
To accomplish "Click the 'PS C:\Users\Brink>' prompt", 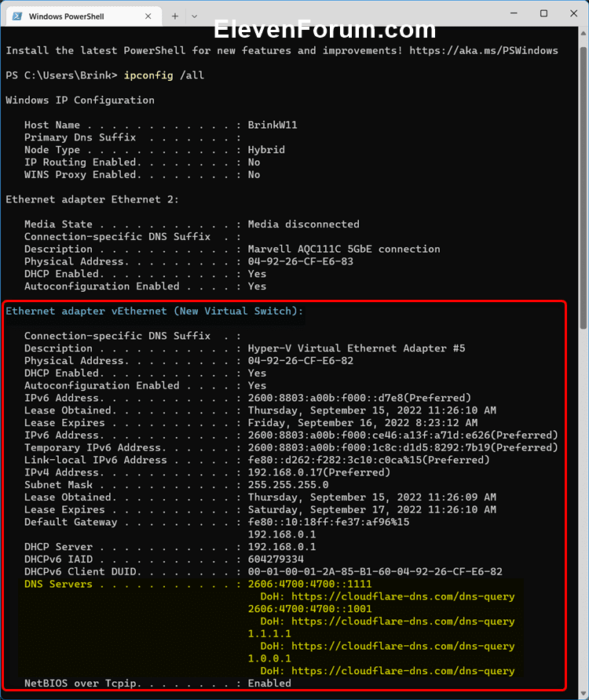I will click(62, 75).
